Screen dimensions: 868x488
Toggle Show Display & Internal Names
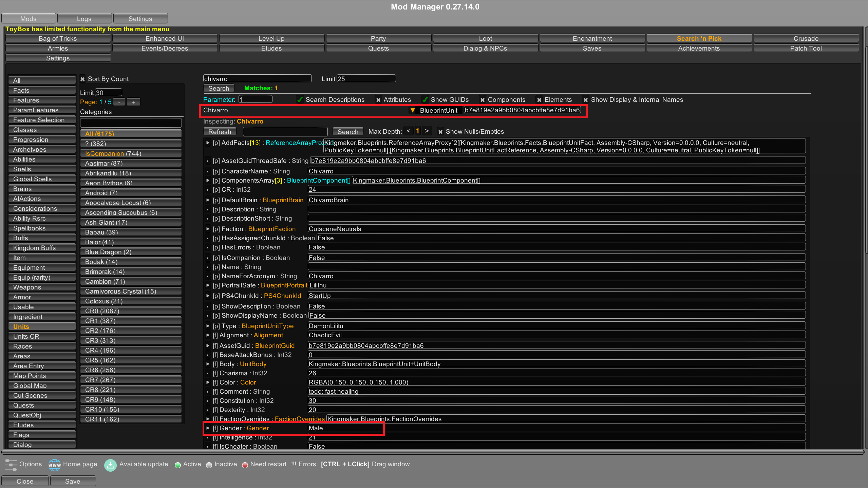(585, 100)
